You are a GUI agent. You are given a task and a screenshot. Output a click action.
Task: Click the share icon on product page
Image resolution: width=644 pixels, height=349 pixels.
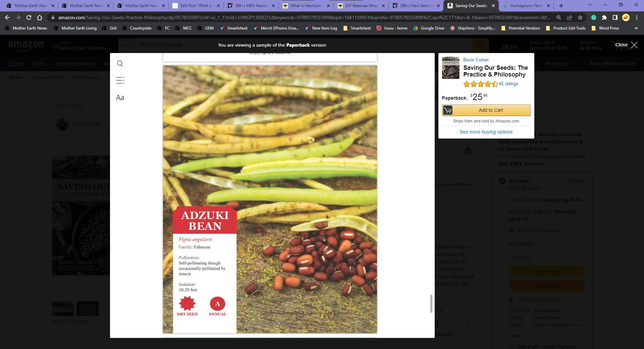[x=468, y=151]
